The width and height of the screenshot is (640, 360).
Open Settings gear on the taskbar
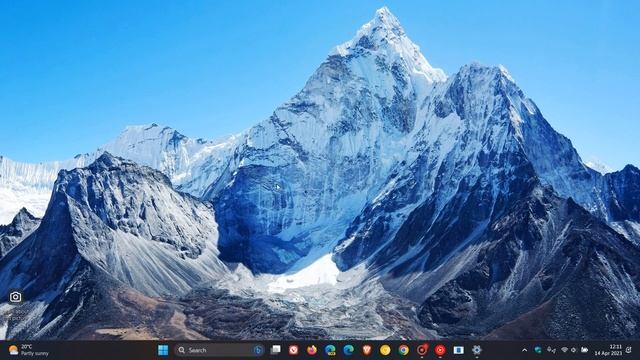(476, 350)
